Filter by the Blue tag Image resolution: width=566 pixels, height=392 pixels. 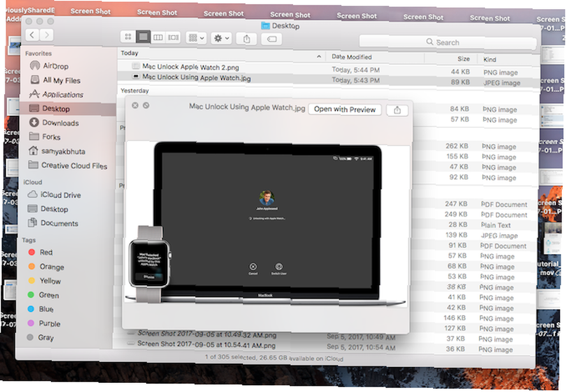click(46, 309)
